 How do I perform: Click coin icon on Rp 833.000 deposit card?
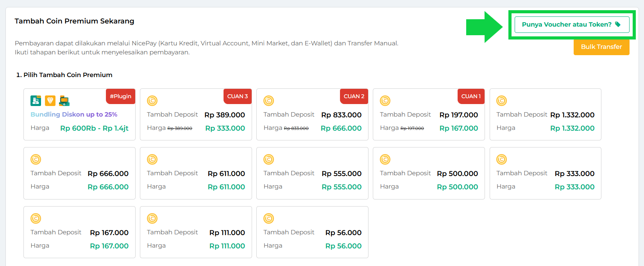[268, 101]
